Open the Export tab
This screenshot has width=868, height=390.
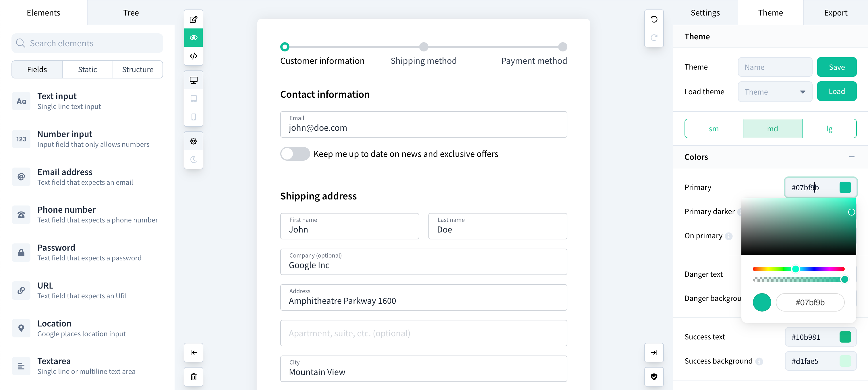click(x=836, y=12)
